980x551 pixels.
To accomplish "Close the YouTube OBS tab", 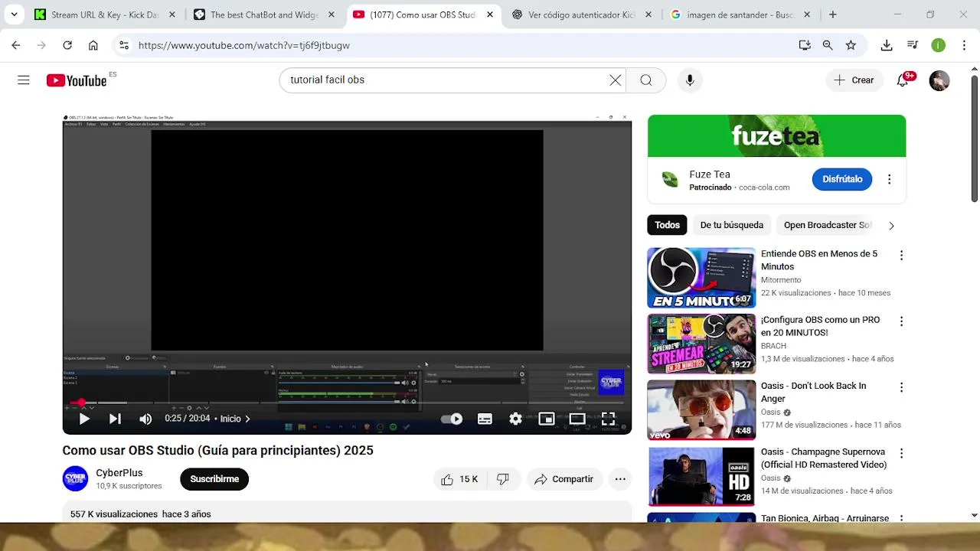I will pos(490,15).
